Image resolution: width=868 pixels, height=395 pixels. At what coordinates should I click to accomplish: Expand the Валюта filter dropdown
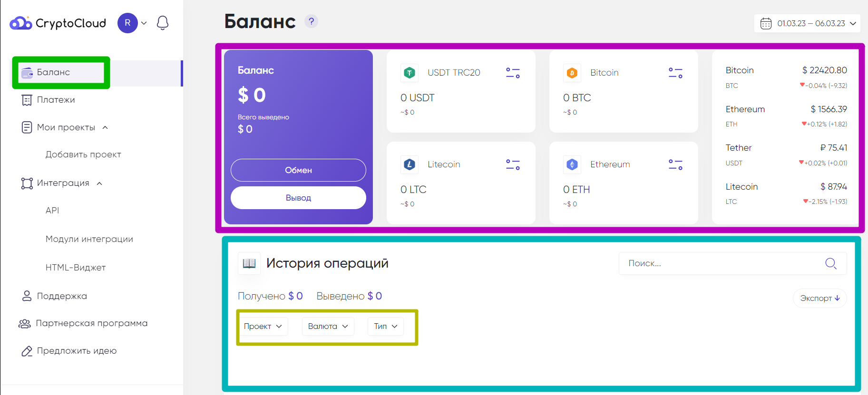pyautogui.click(x=328, y=326)
